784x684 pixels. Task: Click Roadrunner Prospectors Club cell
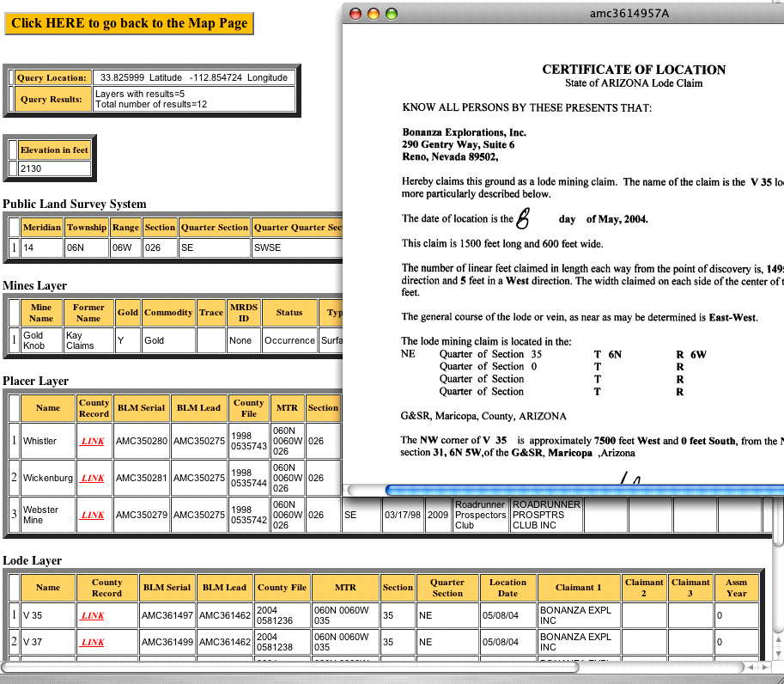[x=480, y=515]
